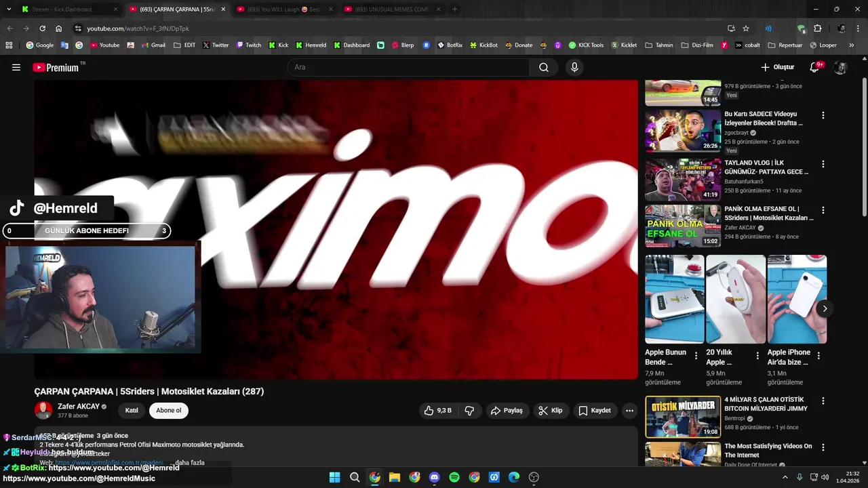
Task: Open Apple Bunun Bende short thumbnail
Action: pos(675,299)
